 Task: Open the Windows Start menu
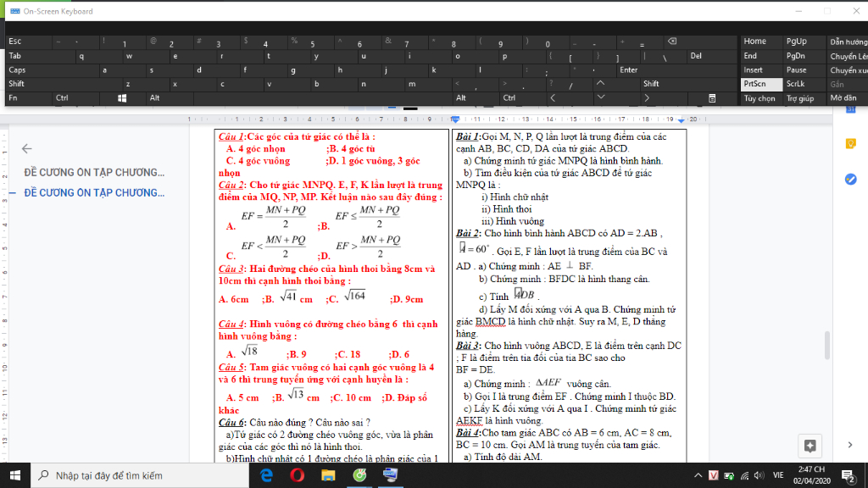tap(15, 475)
